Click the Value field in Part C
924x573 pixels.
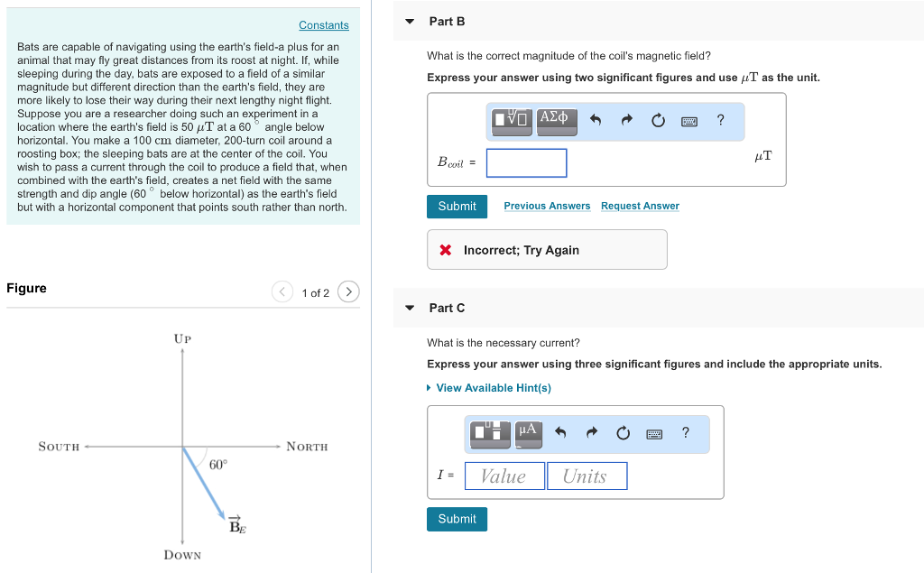[x=504, y=476]
